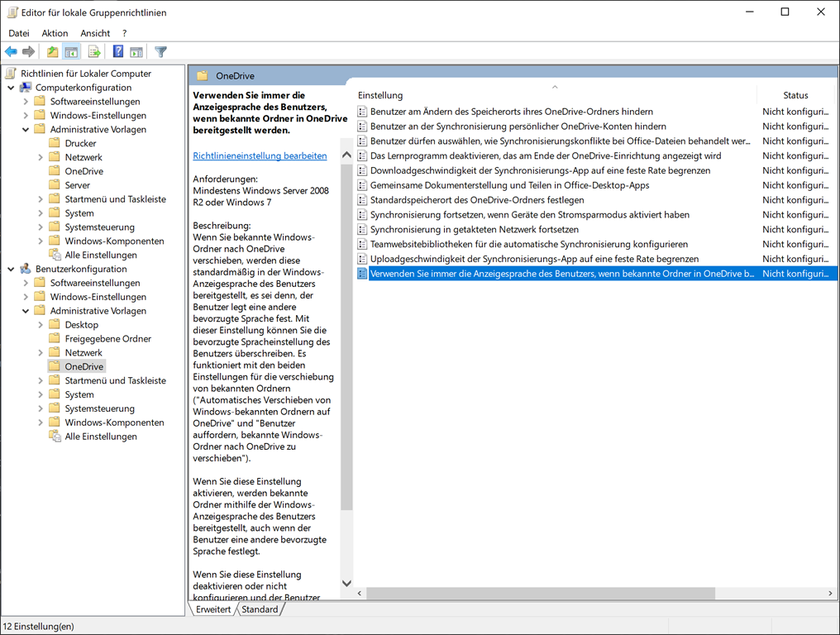Open the Ansicht menu

pos(95,33)
